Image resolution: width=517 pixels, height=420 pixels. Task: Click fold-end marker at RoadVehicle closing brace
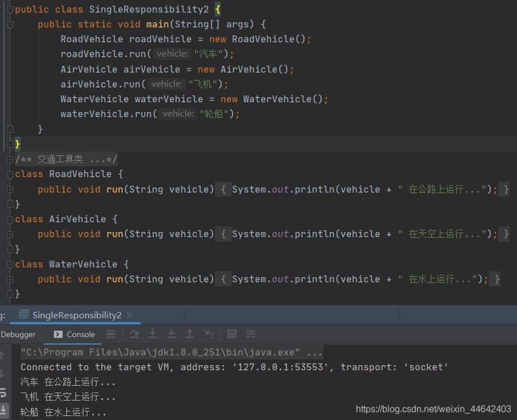(10, 204)
